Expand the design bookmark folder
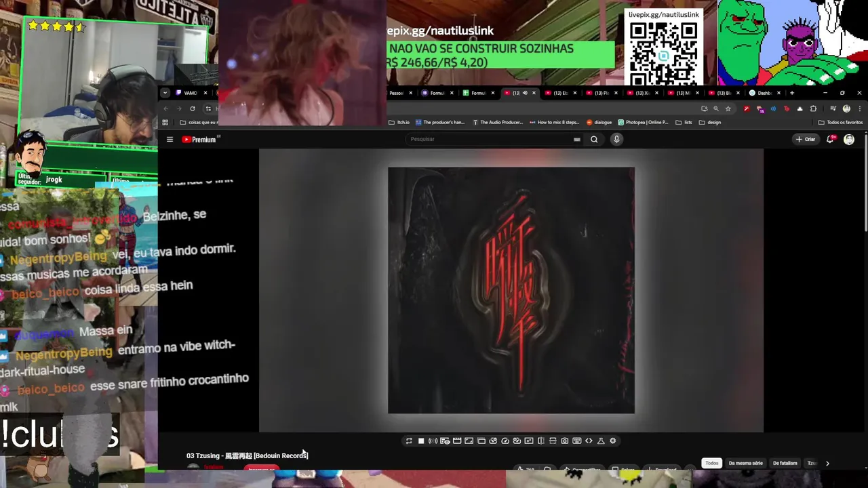 (x=709, y=123)
